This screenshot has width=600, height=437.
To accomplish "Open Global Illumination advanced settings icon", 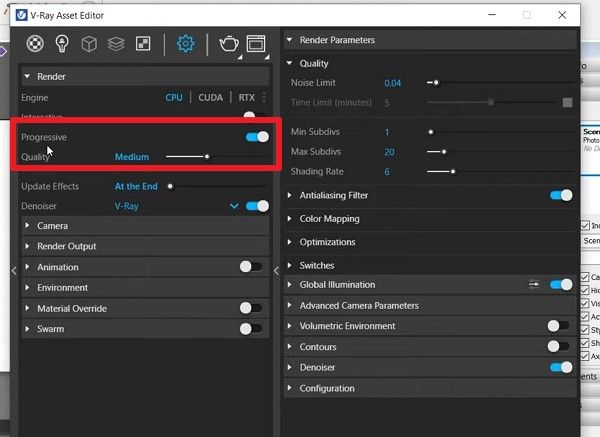I will point(534,284).
